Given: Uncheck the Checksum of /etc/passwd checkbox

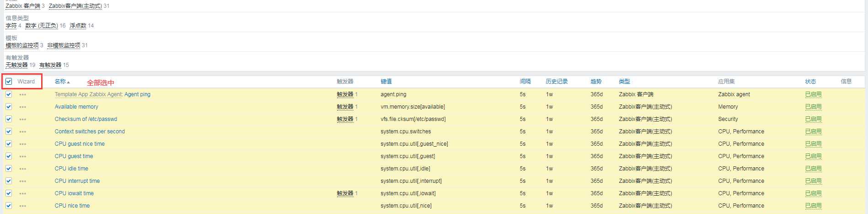Looking at the screenshot, I should pyautogui.click(x=9, y=119).
